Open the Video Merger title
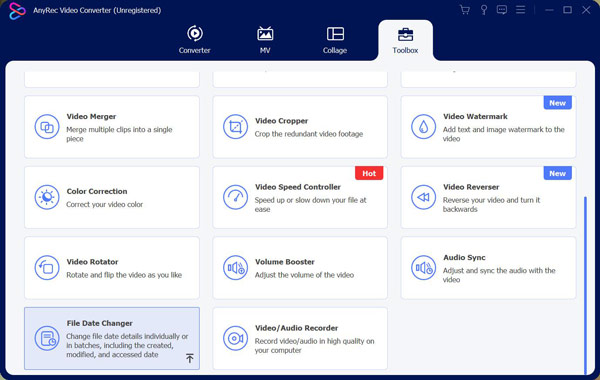This screenshot has height=380, width=600. pos(91,116)
